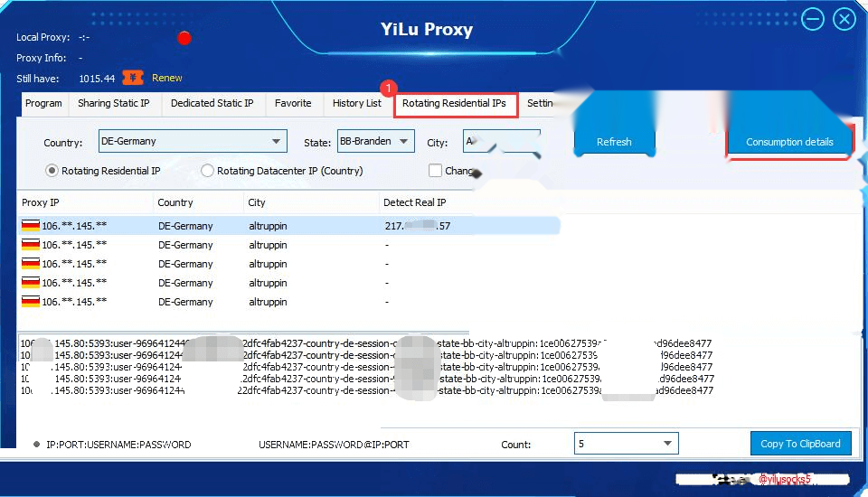Click the City input field

pyautogui.click(x=502, y=141)
